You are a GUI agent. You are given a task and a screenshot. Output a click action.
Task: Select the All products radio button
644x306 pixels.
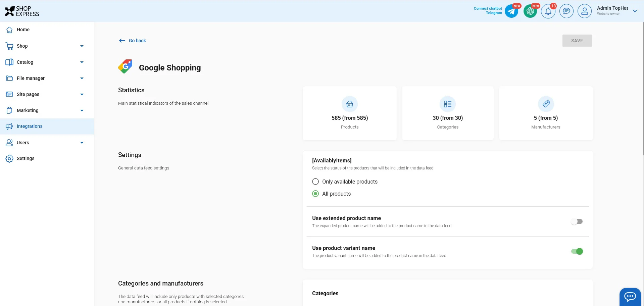tap(315, 194)
